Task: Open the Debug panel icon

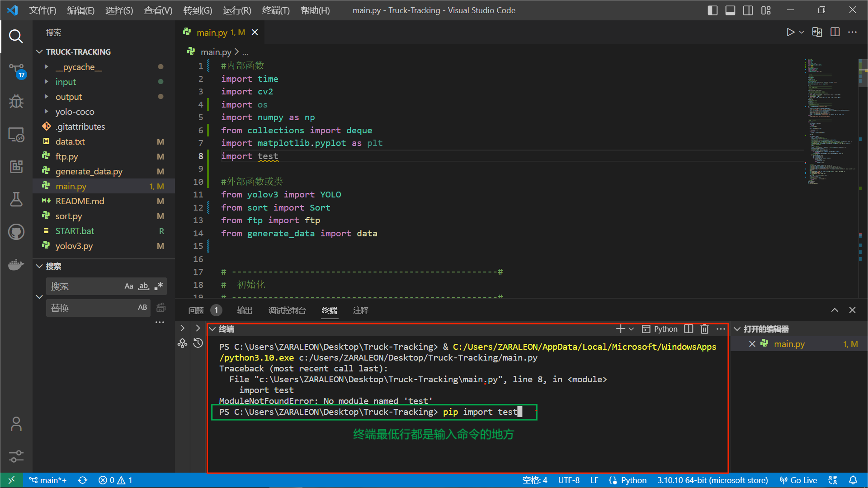Action: point(16,101)
